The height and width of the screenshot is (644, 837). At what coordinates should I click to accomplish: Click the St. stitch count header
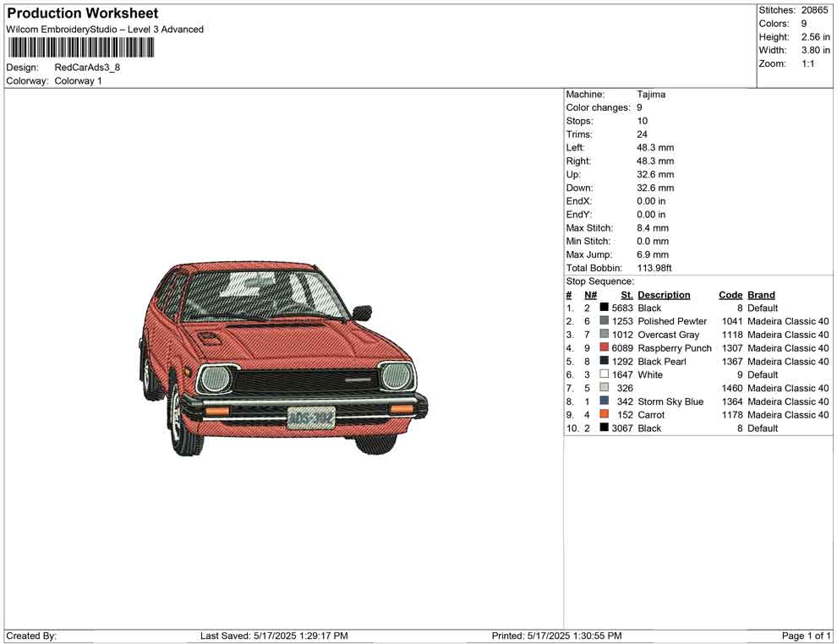click(626, 295)
